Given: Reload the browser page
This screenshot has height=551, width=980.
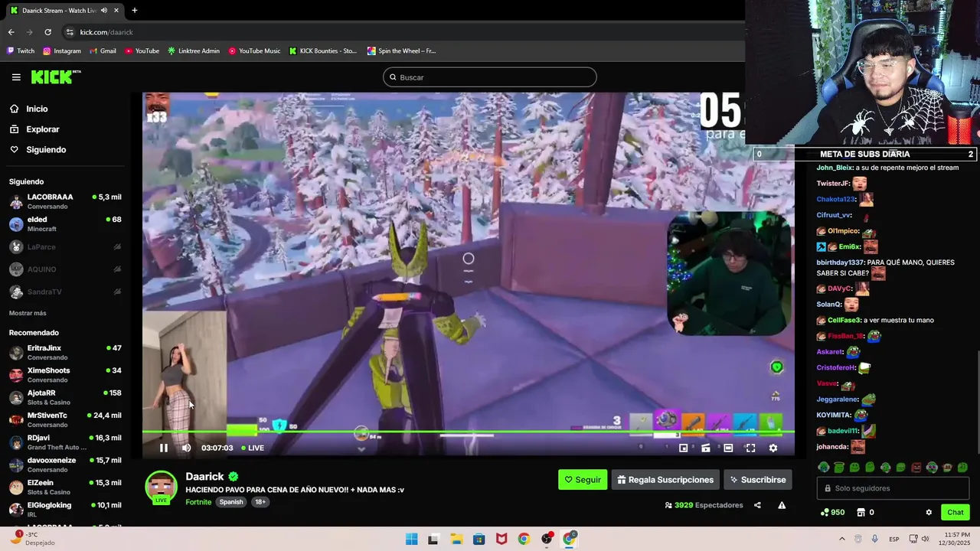Looking at the screenshot, I should click(x=47, y=32).
